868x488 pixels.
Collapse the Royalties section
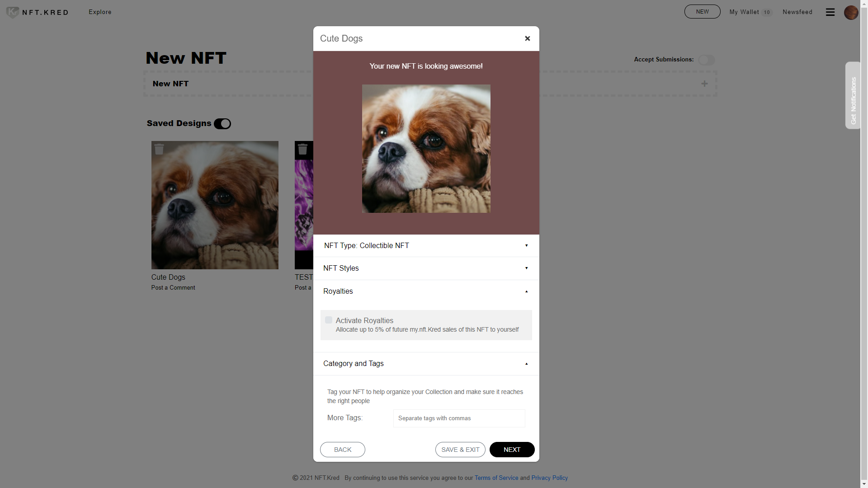click(x=426, y=291)
